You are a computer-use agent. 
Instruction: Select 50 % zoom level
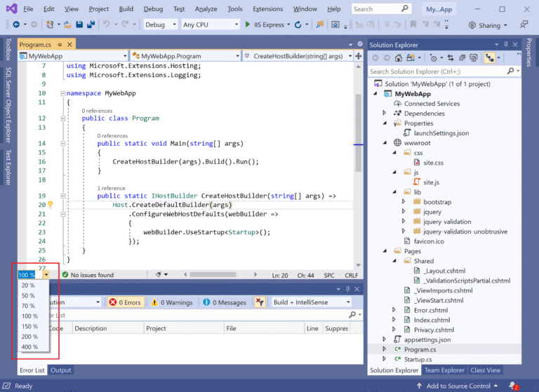[x=28, y=295]
